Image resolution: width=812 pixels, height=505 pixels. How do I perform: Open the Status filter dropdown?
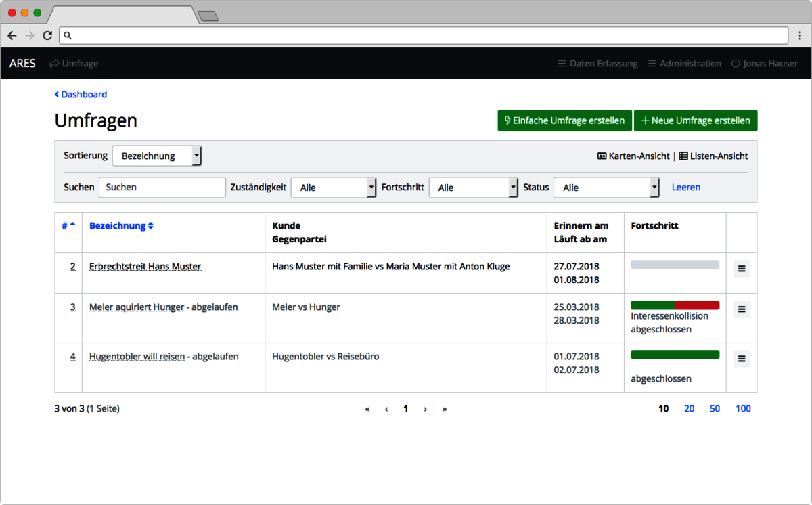click(606, 188)
